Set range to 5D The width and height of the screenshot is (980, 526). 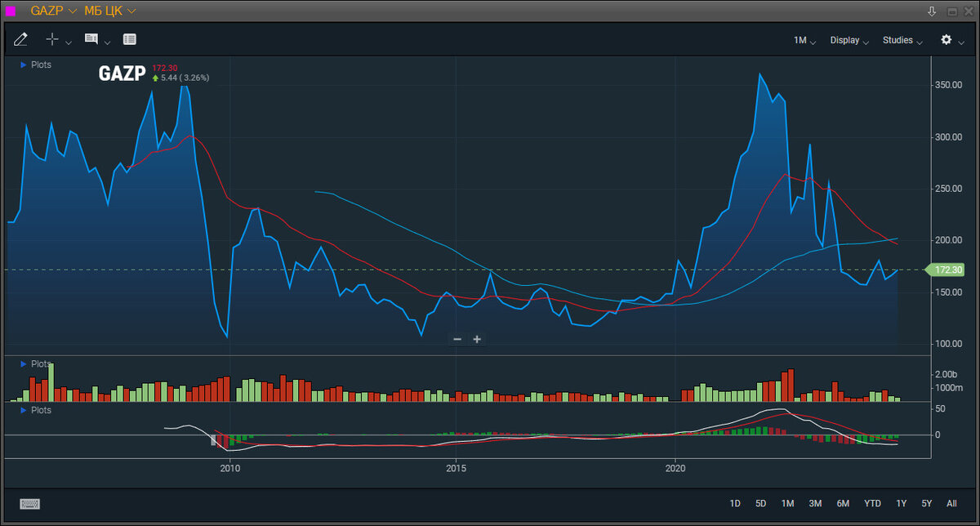760,503
